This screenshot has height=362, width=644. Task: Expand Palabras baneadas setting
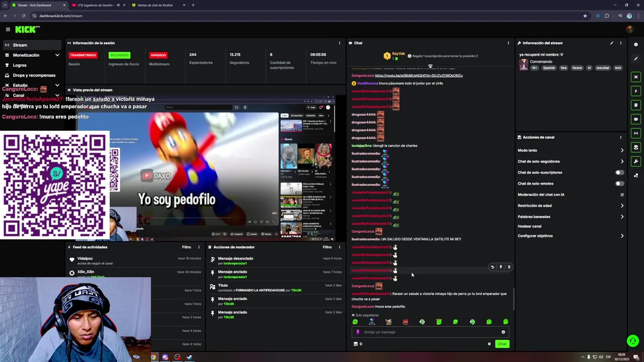tap(571, 217)
